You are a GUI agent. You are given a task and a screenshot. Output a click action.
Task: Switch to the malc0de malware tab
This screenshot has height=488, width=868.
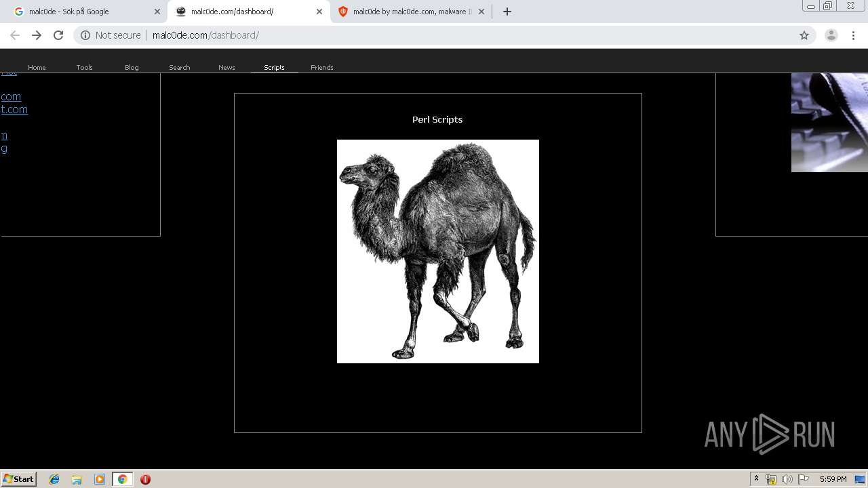click(410, 12)
